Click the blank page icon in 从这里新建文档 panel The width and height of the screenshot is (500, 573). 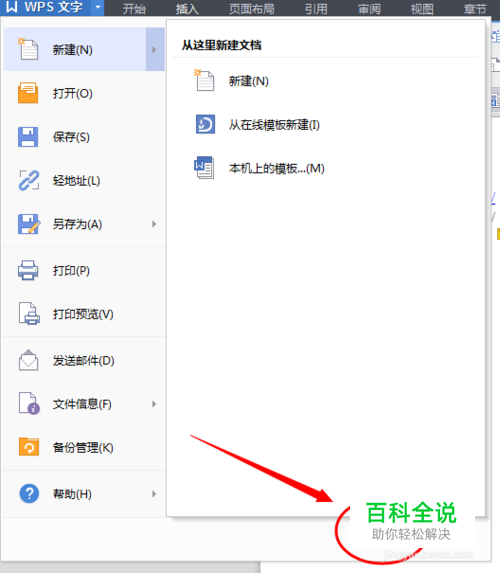click(204, 80)
